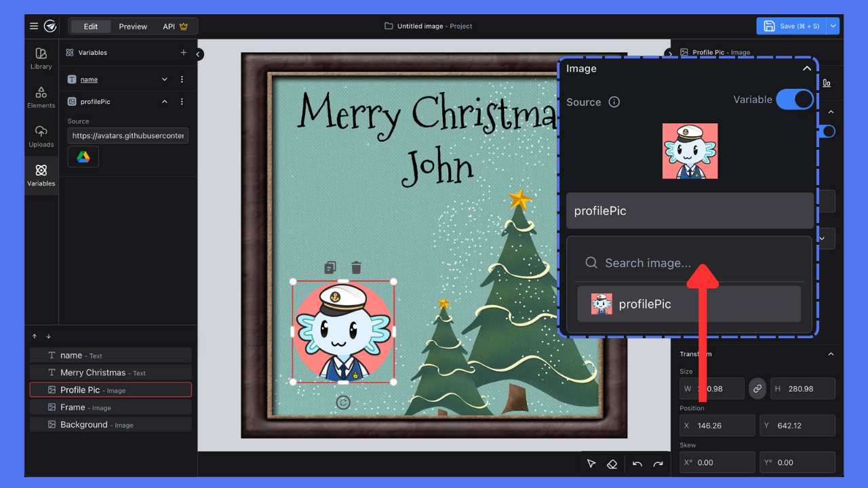Open the Elements panel
The width and height of the screenshot is (868, 488).
click(41, 97)
